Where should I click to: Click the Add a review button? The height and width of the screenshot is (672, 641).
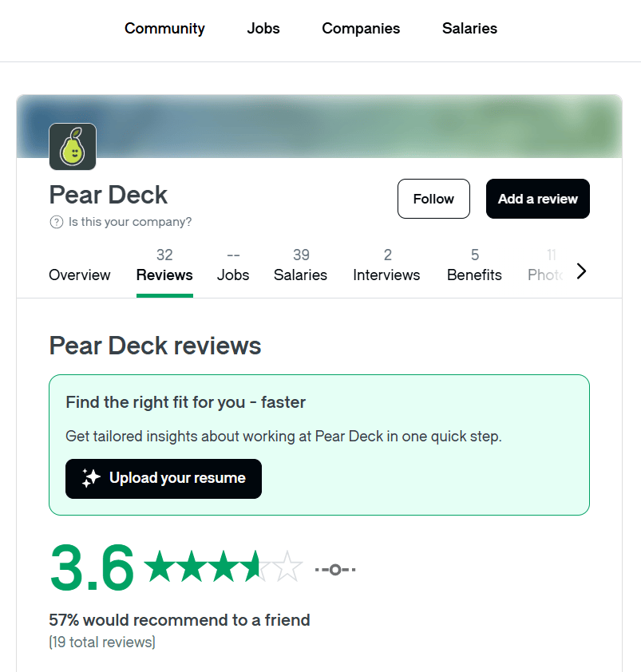click(x=537, y=199)
